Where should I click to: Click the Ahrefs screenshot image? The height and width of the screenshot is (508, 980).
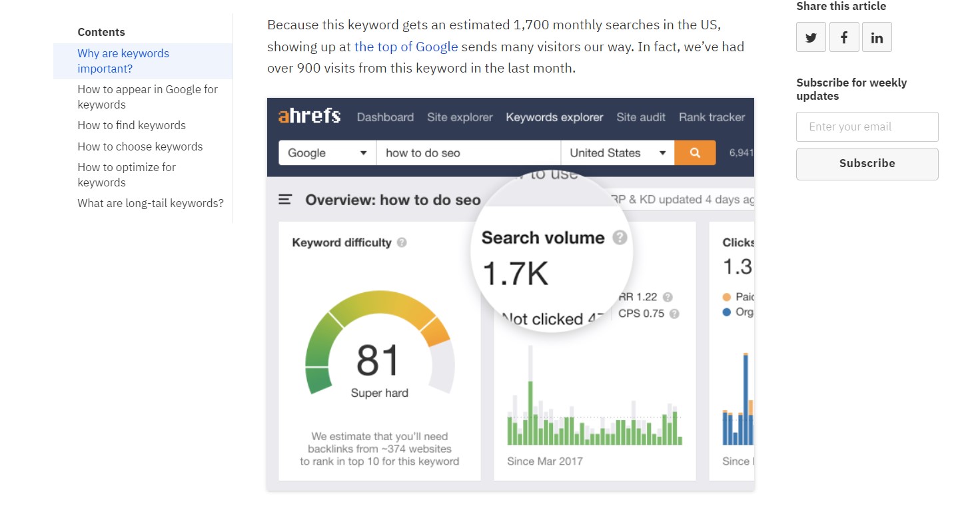(x=510, y=294)
